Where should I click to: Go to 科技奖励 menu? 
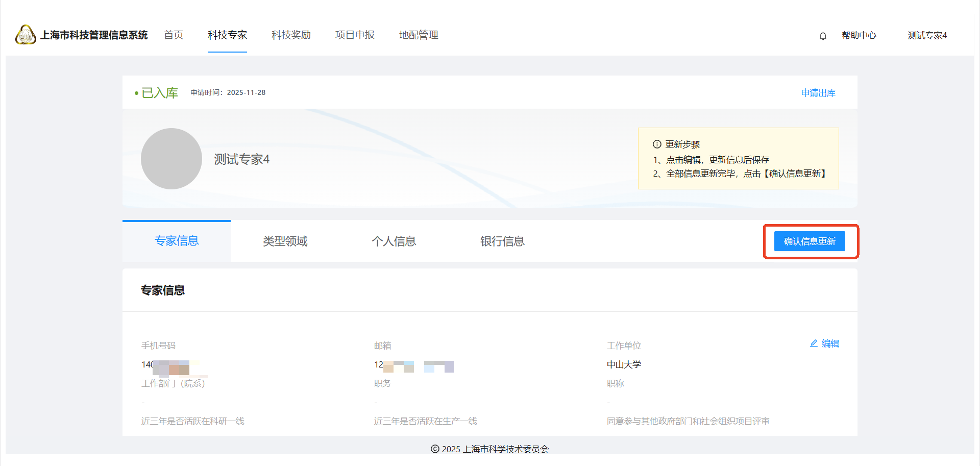click(x=291, y=35)
